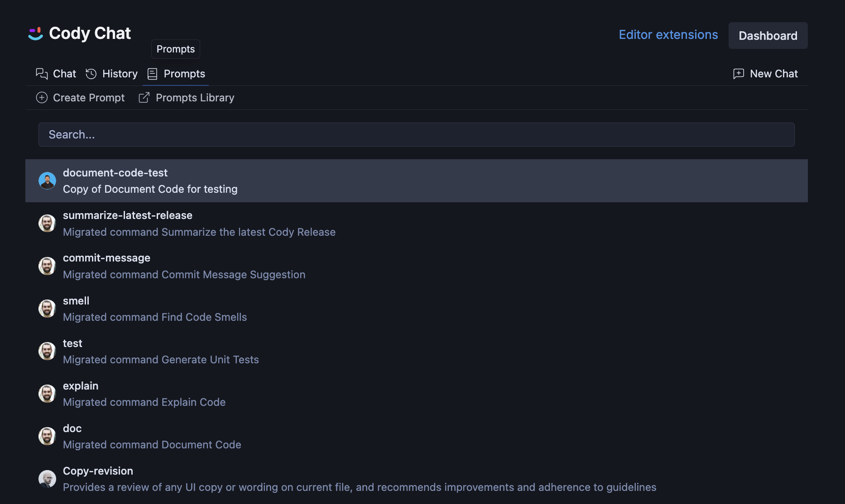Screen dimensions: 845x504
Task: Choose the summarize-latest-release prompt title
Action: [x=128, y=215]
